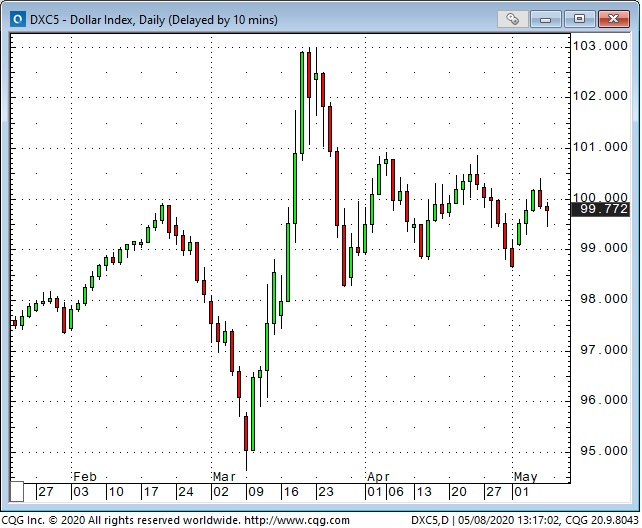Click the window title DXC5 - Dollar Index, Daily
The height and width of the screenshot is (528, 642).
pyautogui.click(x=154, y=20)
